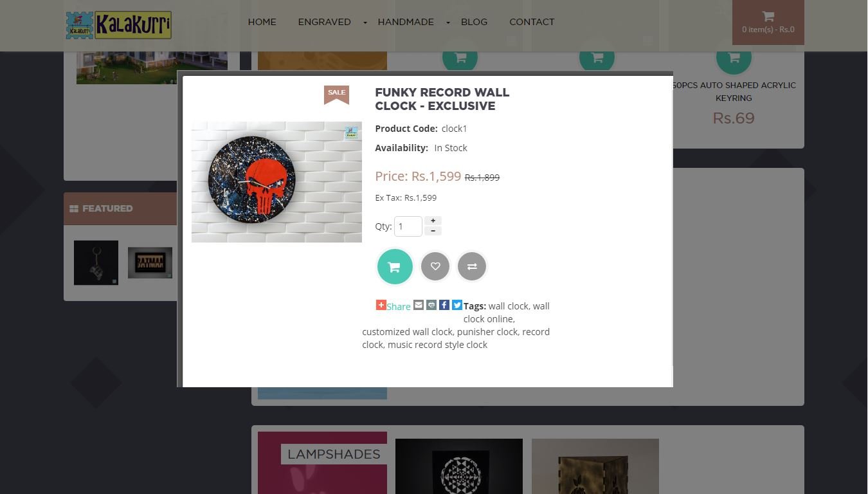Viewport: 868px width, 494px height.
Task: Open the punisher clock product image
Action: 276,182
